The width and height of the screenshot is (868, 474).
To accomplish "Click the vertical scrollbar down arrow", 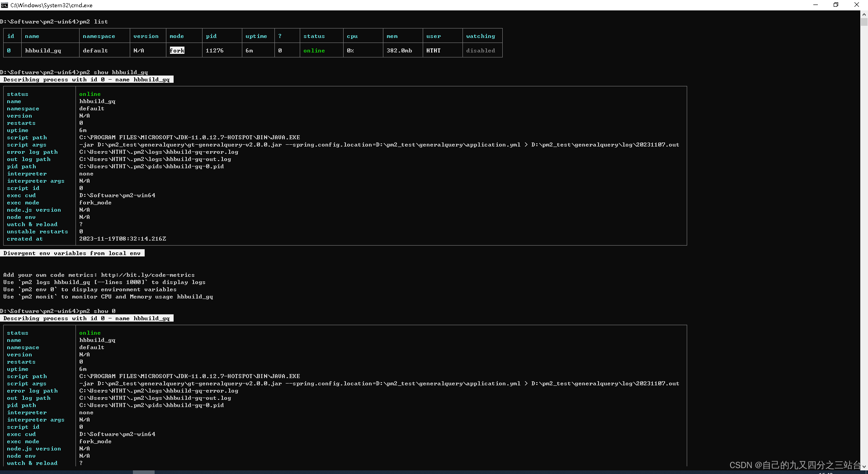I will point(864,466).
